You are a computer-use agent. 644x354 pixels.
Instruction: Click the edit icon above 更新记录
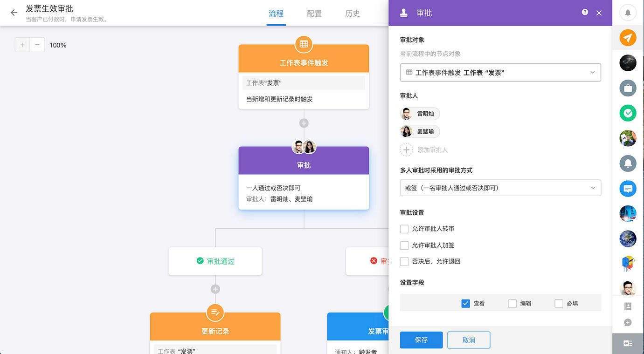[215, 312]
